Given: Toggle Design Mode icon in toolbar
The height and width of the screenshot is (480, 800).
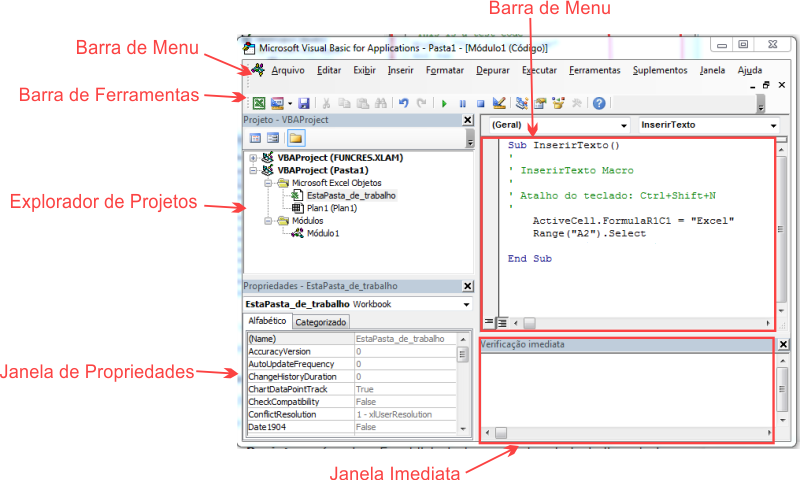Looking at the screenshot, I should point(499,103).
